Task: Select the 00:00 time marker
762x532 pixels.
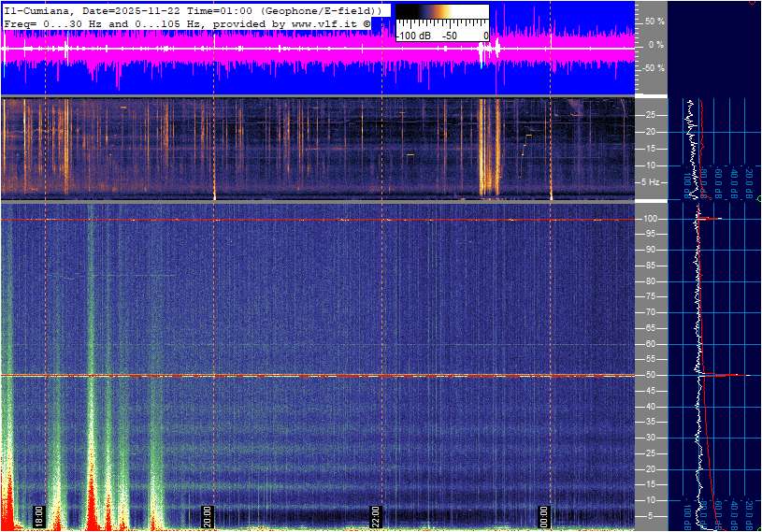Action: (544, 516)
